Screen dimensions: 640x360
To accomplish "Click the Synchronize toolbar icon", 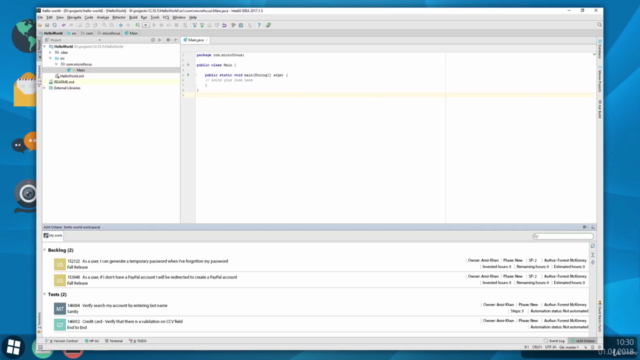I will [x=55, y=25].
